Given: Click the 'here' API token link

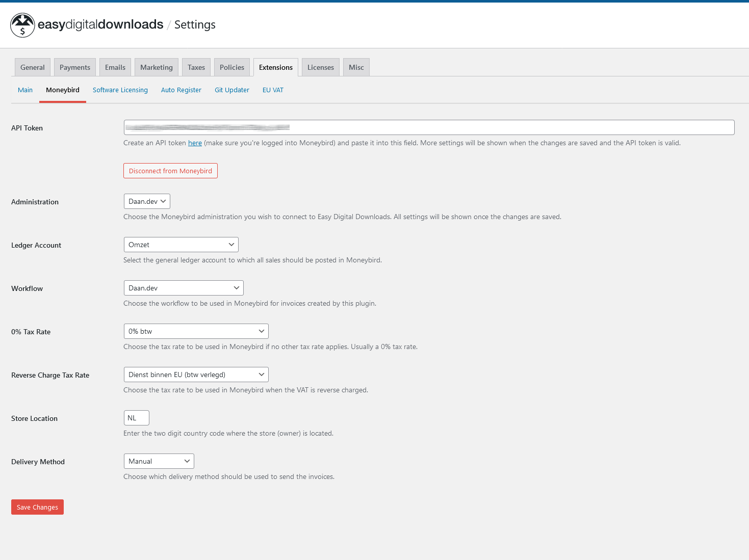Looking at the screenshot, I should click(x=195, y=143).
